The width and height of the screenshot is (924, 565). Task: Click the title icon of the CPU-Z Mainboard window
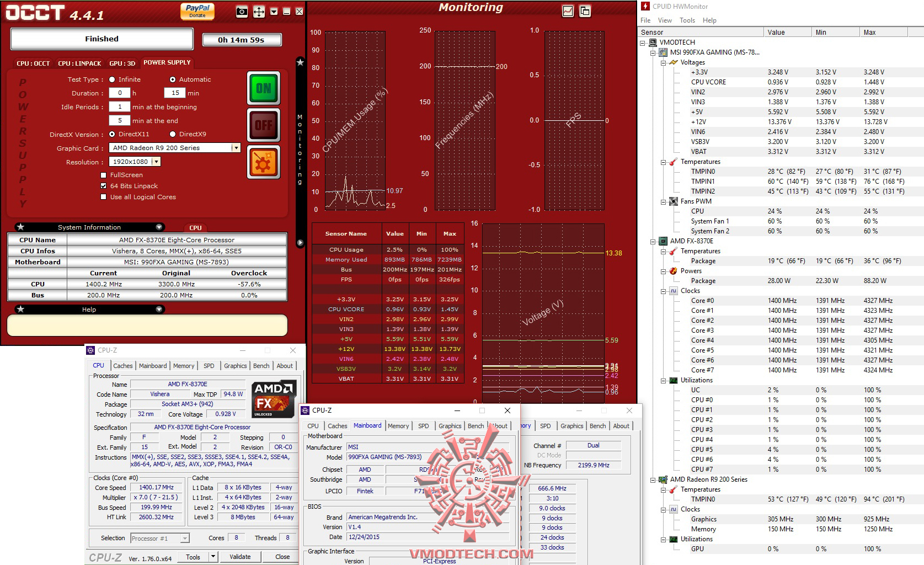(x=305, y=411)
